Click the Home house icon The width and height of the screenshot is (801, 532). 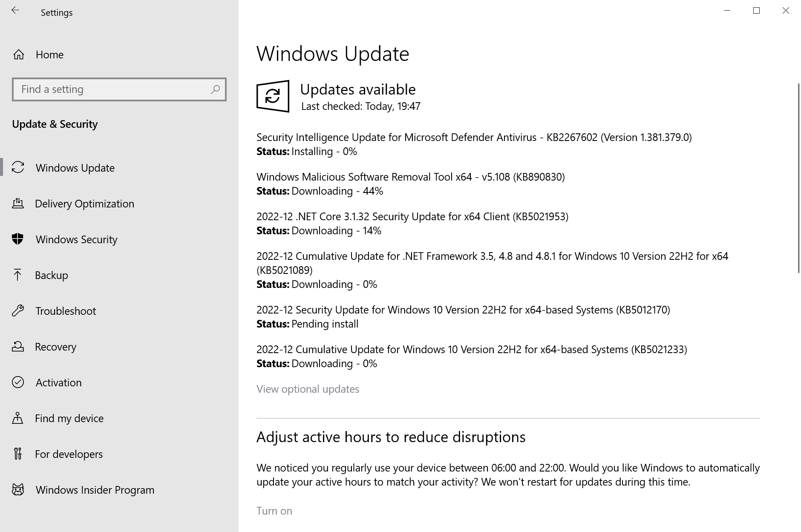[18, 55]
